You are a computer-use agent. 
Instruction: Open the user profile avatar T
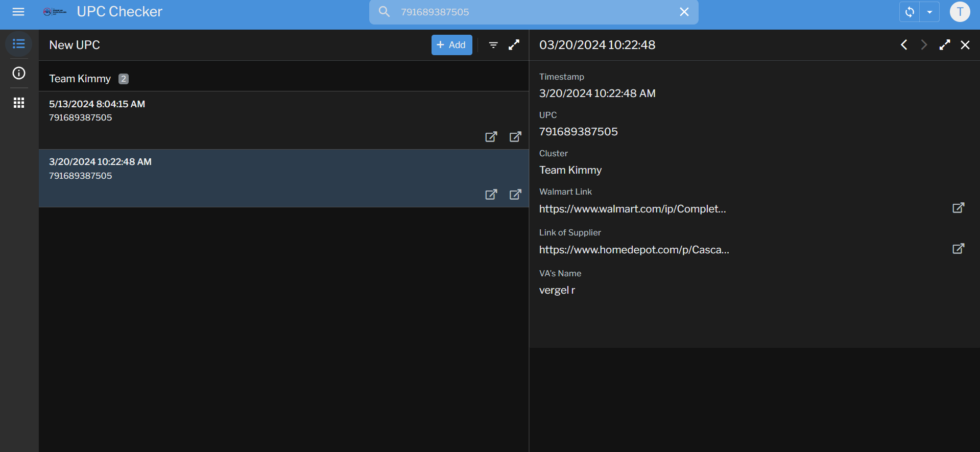pos(960,12)
